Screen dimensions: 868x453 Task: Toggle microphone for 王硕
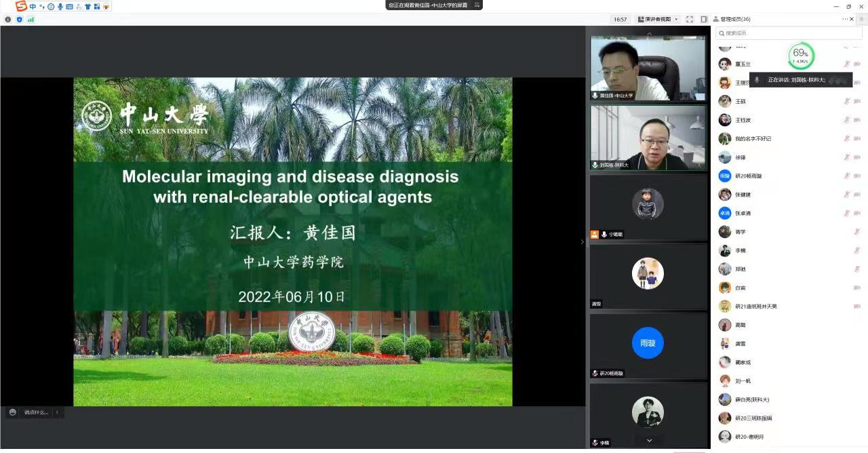point(847,101)
